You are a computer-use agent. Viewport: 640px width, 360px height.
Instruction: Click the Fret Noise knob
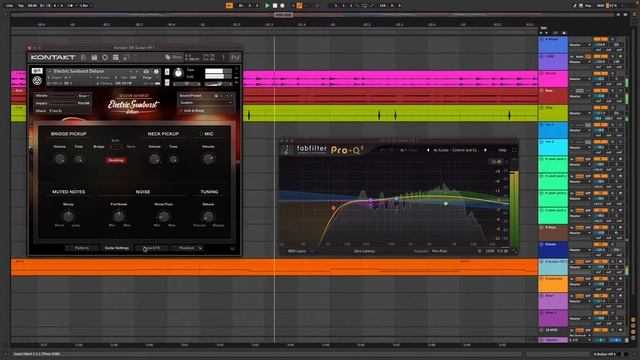pos(119,216)
